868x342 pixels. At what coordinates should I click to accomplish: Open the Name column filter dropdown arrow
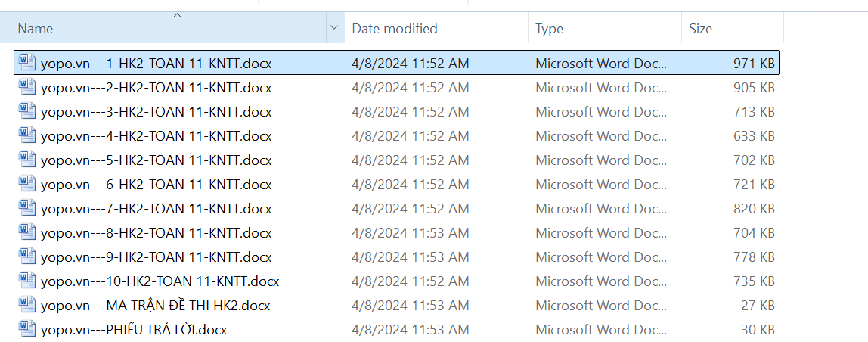(x=334, y=29)
